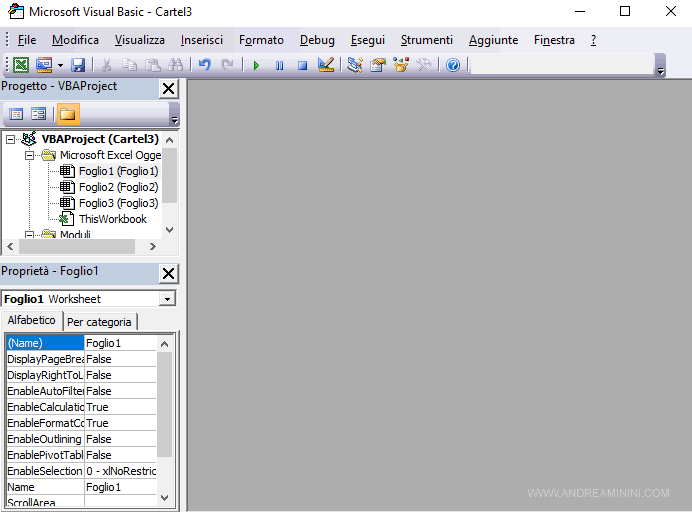Open the Insert UserForm dropdown arrow
The width and height of the screenshot is (692, 513).
(x=60, y=65)
